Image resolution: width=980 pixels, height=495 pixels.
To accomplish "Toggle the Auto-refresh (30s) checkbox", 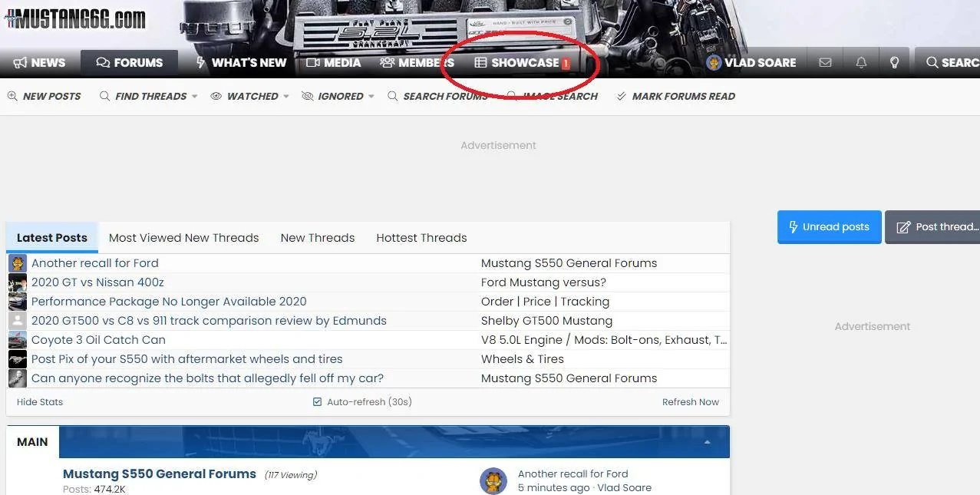I will (317, 402).
